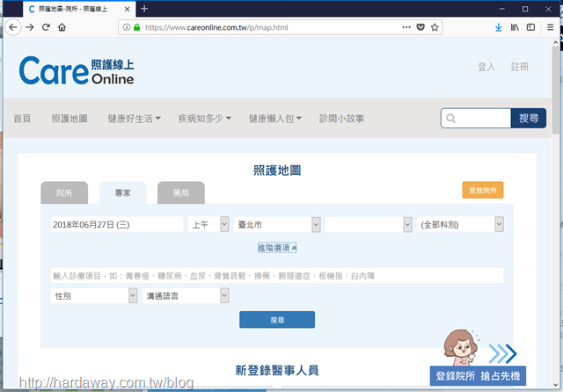Image resolution: width=563 pixels, height=392 pixels.
Task: Click blue 搜尋 button in form
Action: [x=277, y=320]
